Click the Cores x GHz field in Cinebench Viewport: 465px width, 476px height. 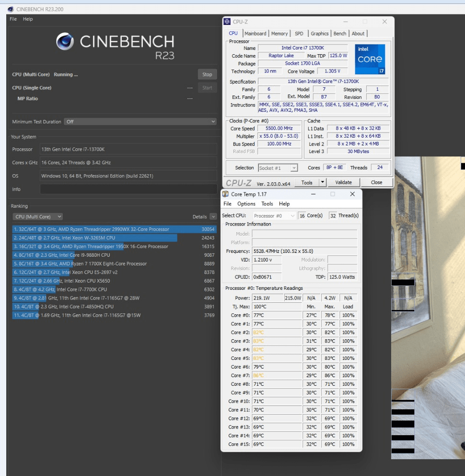(x=128, y=162)
